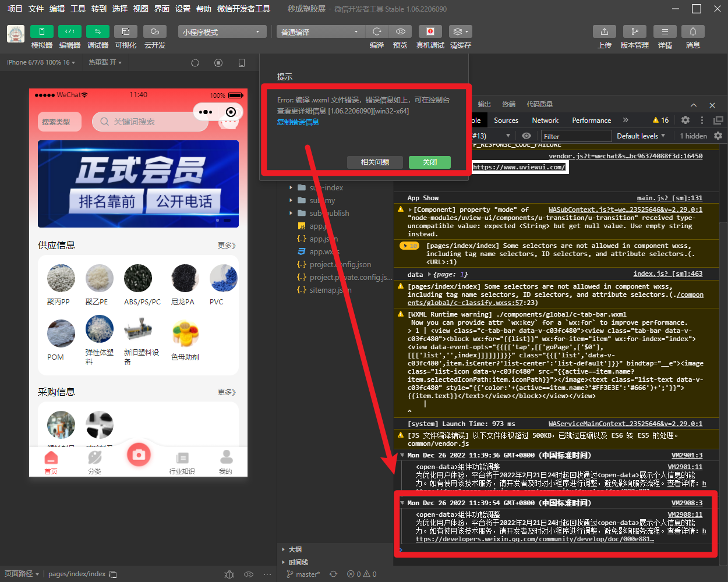Click the 上传 upload icon
Screen dimensions: 728x582
click(x=605, y=31)
